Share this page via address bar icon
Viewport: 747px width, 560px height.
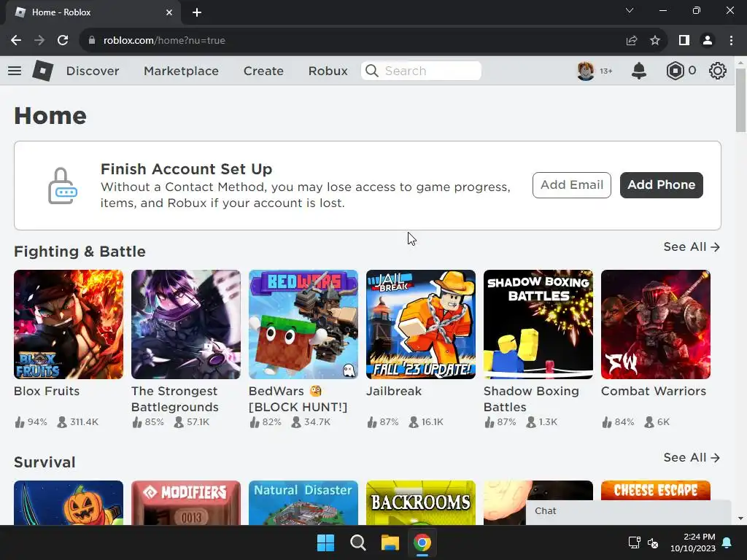[x=632, y=41]
